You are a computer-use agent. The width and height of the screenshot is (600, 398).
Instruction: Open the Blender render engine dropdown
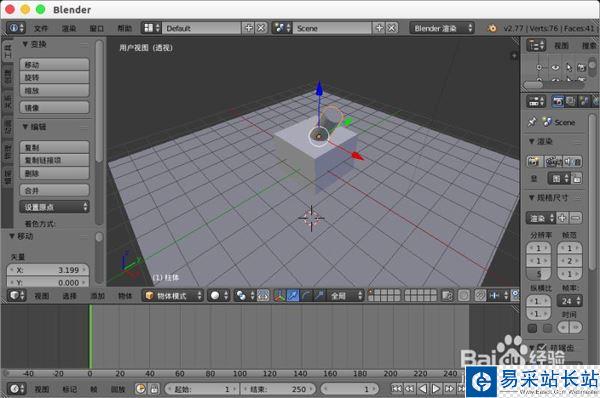[x=442, y=28]
